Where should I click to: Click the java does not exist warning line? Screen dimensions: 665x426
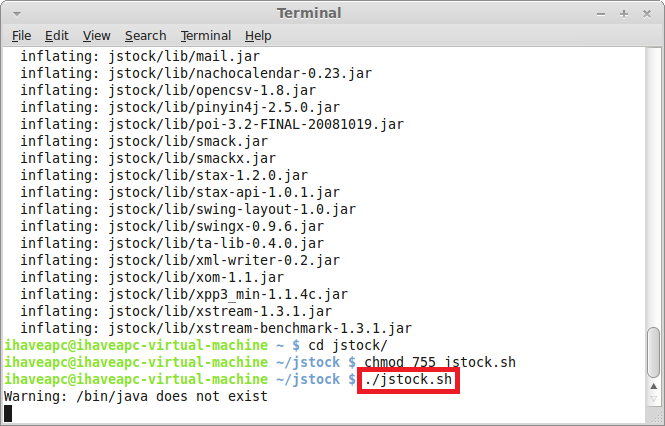(136, 396)
